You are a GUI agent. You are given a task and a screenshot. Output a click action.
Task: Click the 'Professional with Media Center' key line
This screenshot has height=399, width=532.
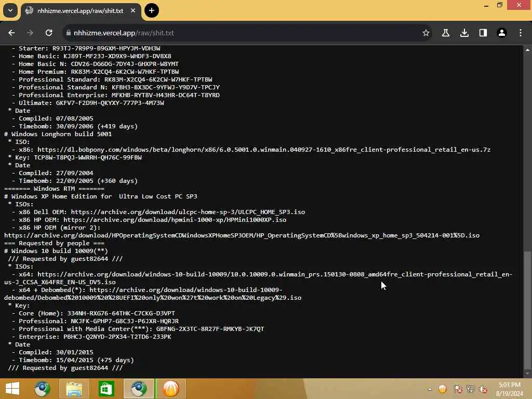[x=138, y=329]
